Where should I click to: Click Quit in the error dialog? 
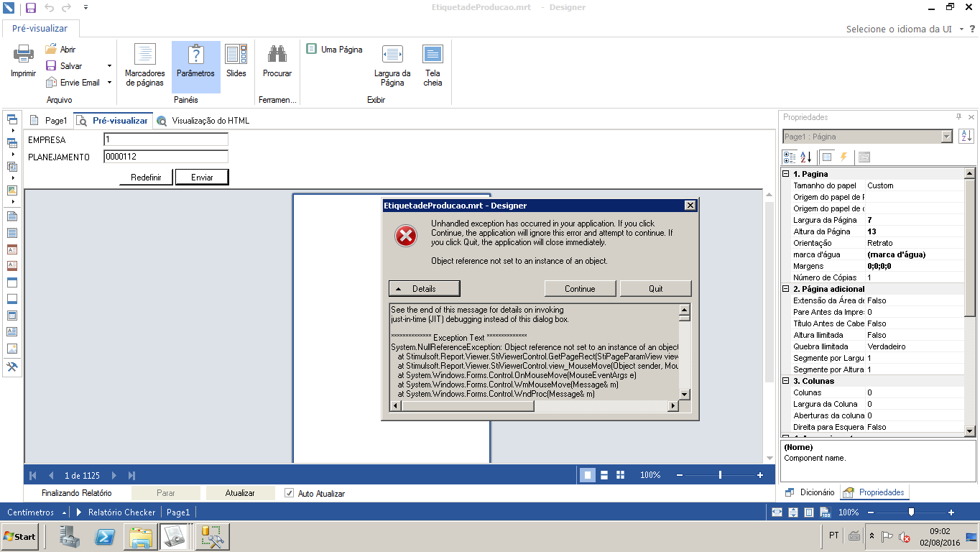click(x=656, y=289)
